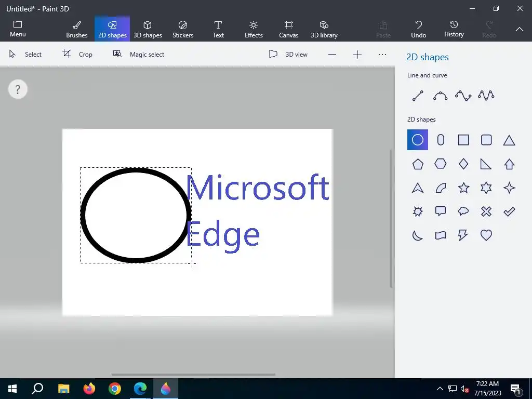This screenshot has width=532, height=399.
Task: Select the three-point curve tool
Action: [441, 96]
